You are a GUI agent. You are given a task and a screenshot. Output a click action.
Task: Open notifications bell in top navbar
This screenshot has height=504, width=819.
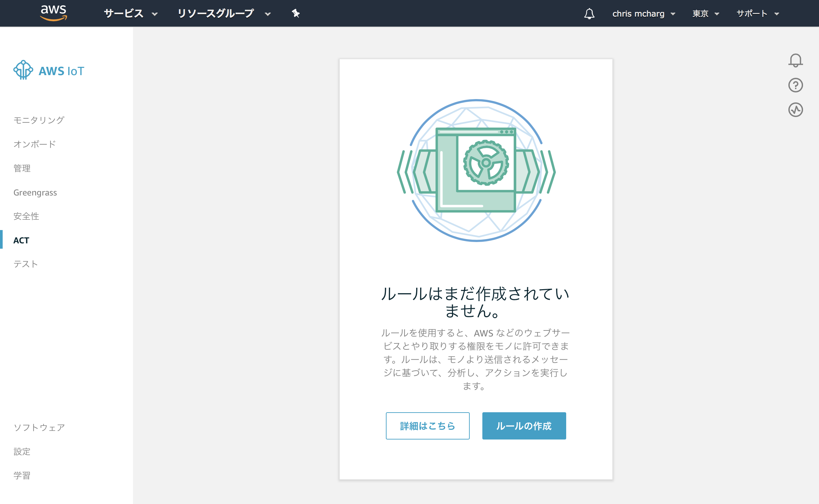point(589,14)
